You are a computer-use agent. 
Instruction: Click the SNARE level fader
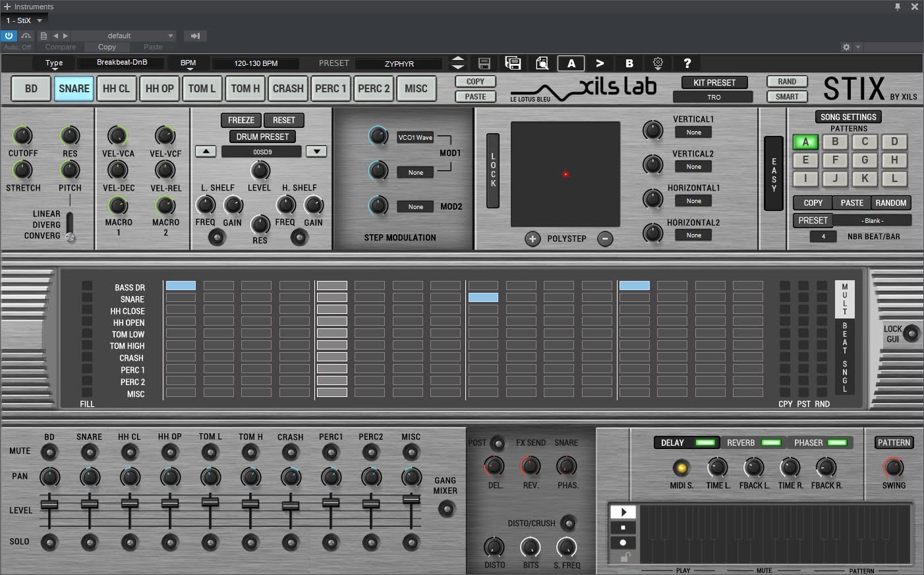coord(90,504)
